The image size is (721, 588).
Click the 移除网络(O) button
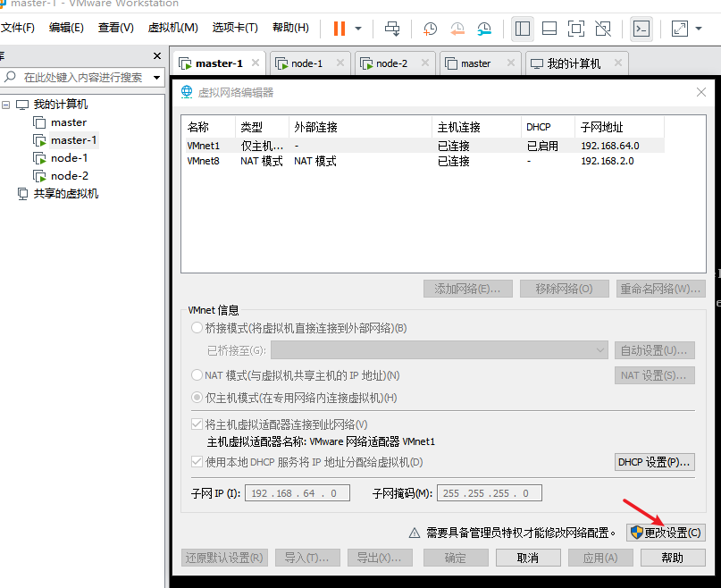(x=564, y=289)
